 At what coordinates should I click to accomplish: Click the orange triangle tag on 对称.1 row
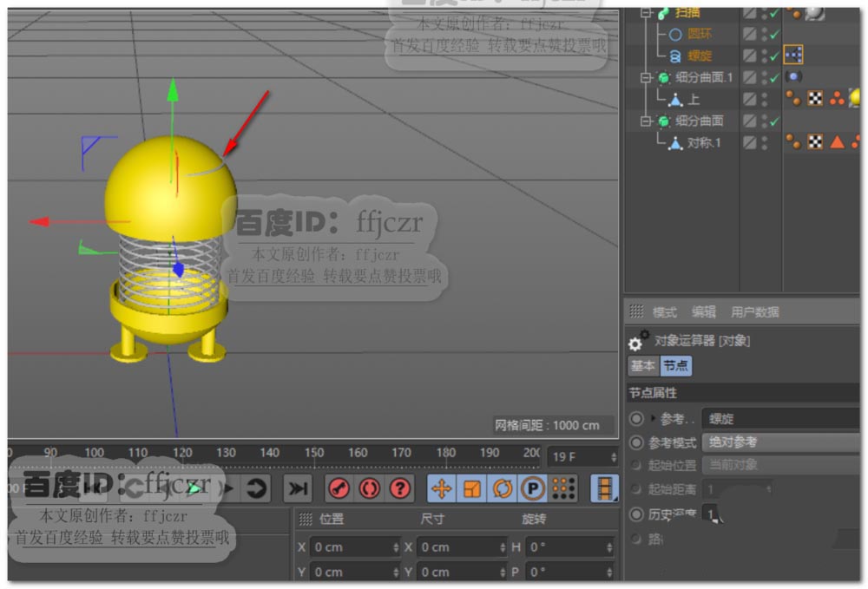coord(837,142)
